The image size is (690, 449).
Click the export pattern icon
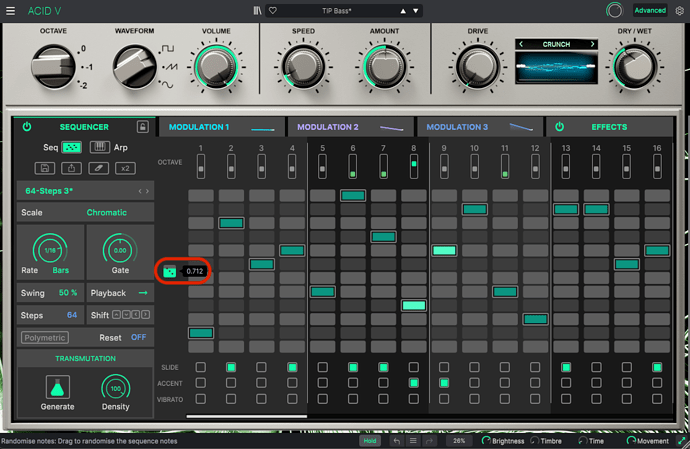pyautogui.click(x=71, y=168)
